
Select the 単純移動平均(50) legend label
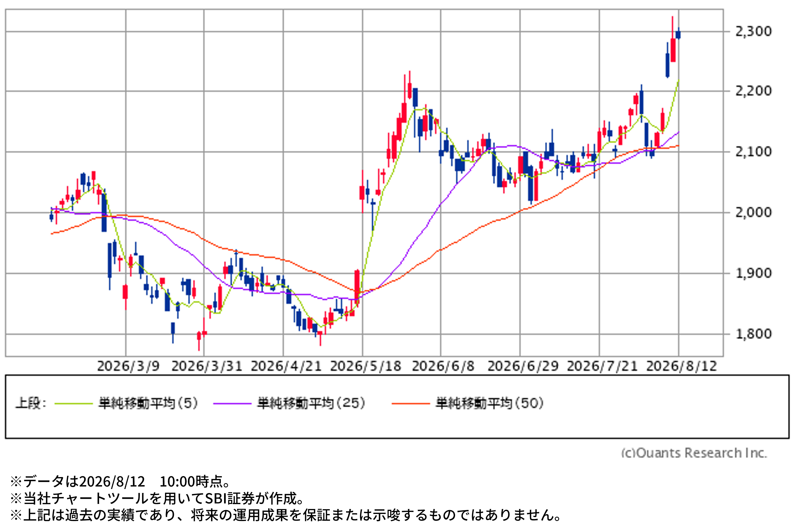490,403
